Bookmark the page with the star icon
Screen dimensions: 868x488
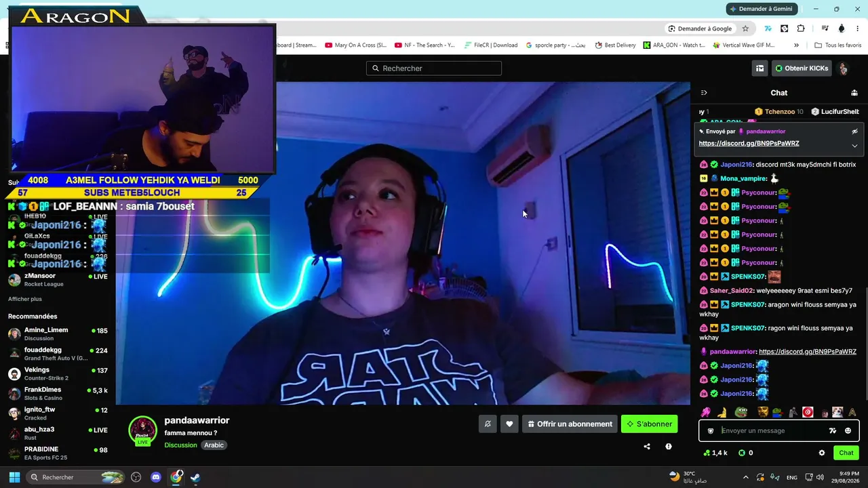coord(745,28)
